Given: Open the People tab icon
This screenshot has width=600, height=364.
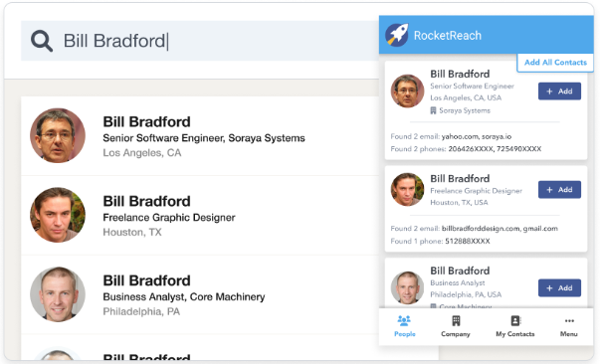Looking at the screenshot, I should (404, 320).
